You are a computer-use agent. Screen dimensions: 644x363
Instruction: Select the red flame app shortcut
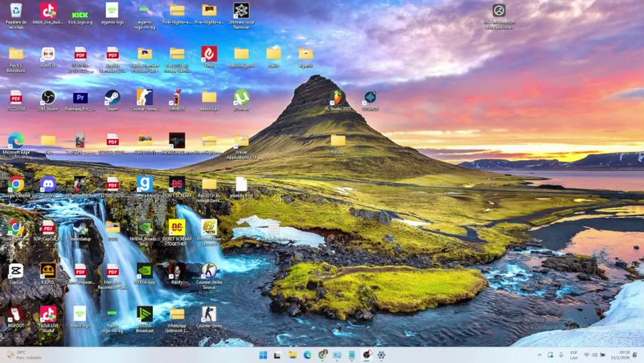[209, 56]
